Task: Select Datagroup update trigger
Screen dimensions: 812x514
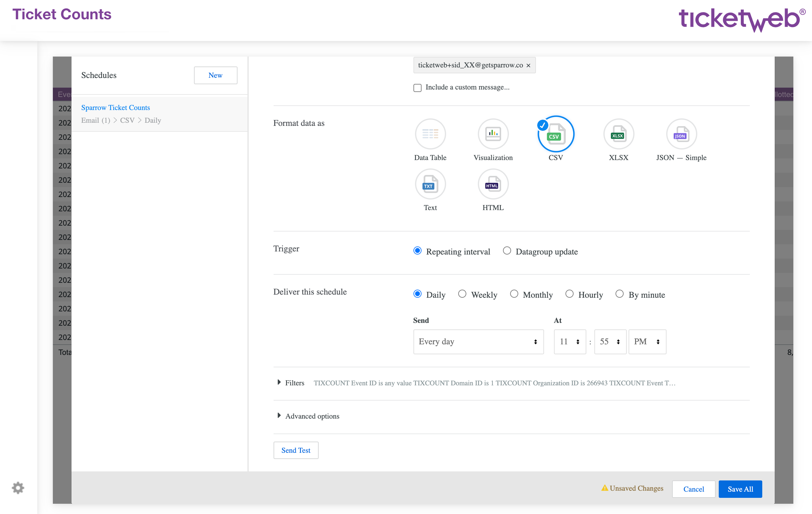Action: pyautogui.click(x=506, y=250)
